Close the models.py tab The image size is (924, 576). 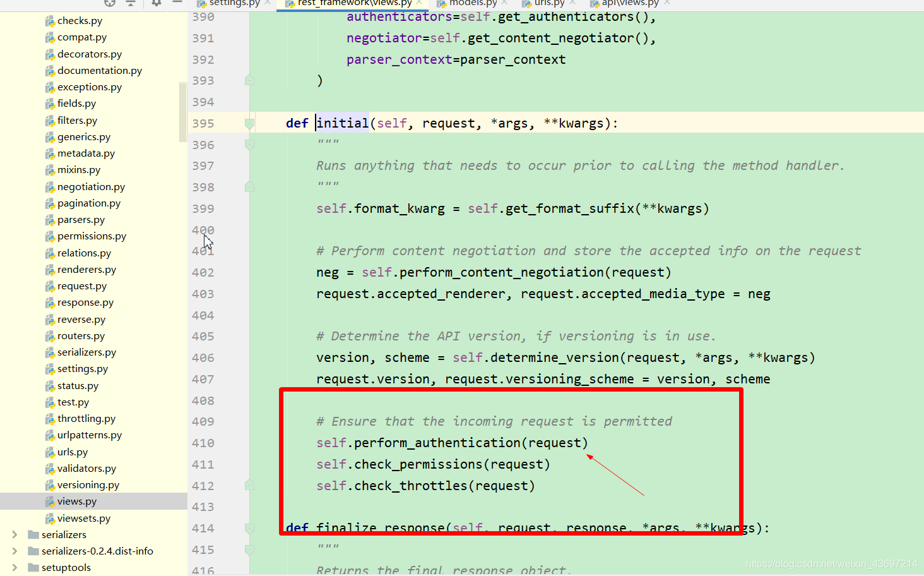504,3
